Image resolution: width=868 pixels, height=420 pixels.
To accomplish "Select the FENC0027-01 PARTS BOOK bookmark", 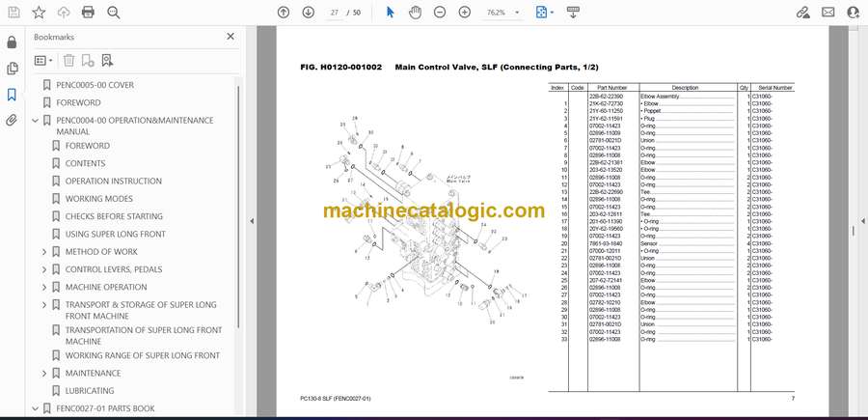I will click(105, 408).
